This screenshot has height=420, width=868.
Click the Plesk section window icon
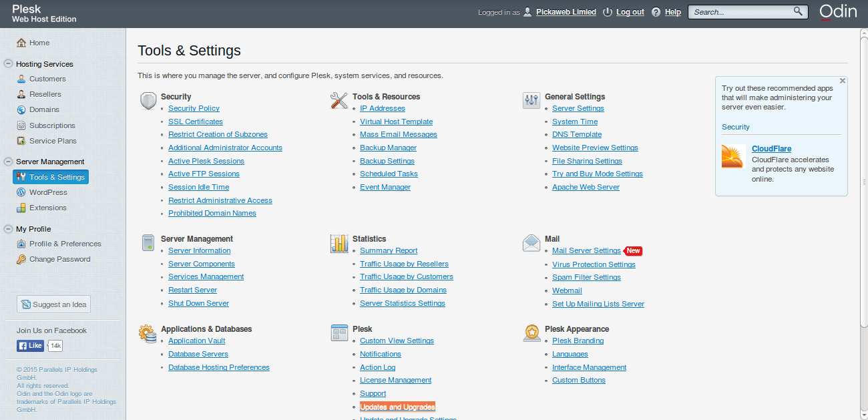[340, 333]
